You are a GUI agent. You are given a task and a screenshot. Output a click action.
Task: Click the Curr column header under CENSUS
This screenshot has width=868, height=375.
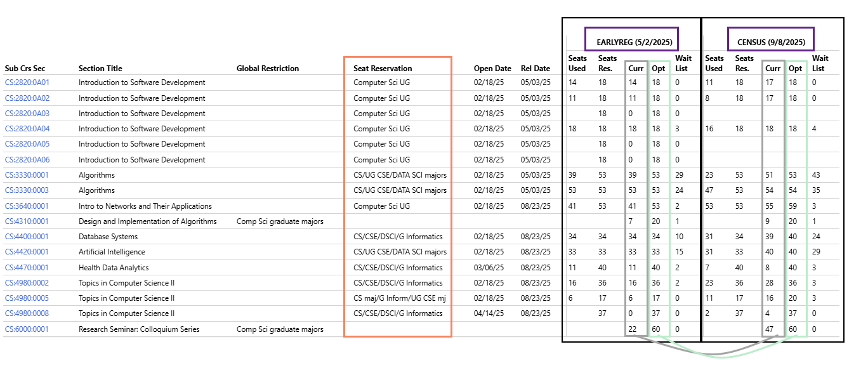pyautogui.click(x=773, y=68)
